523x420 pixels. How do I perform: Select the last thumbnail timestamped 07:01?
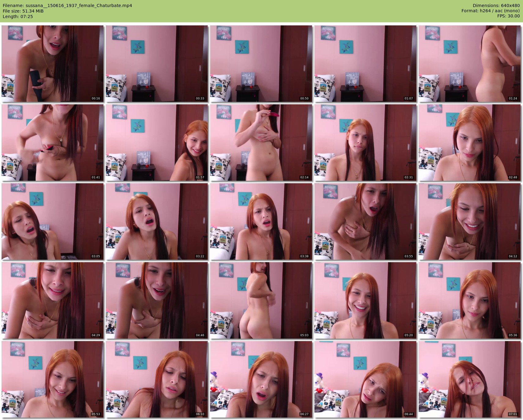pos(469,379)
